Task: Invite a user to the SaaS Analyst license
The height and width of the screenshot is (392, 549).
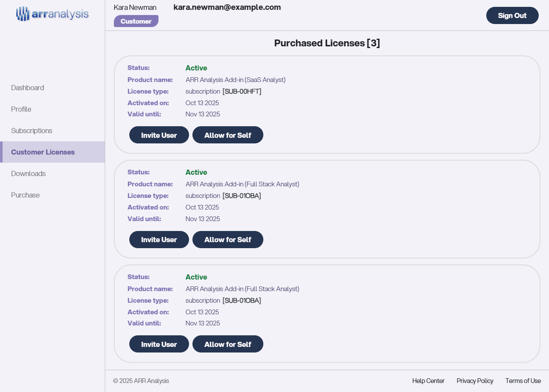Action: (x=159, y=135)
